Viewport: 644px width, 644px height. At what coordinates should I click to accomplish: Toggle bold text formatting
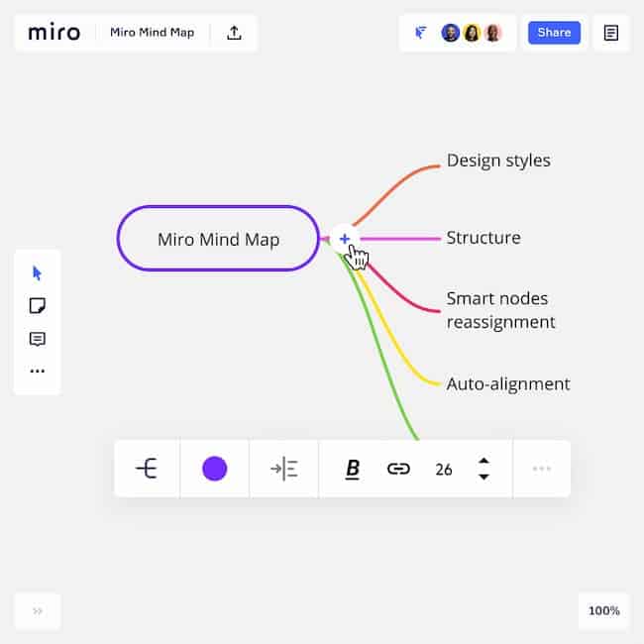click(353, 469)
